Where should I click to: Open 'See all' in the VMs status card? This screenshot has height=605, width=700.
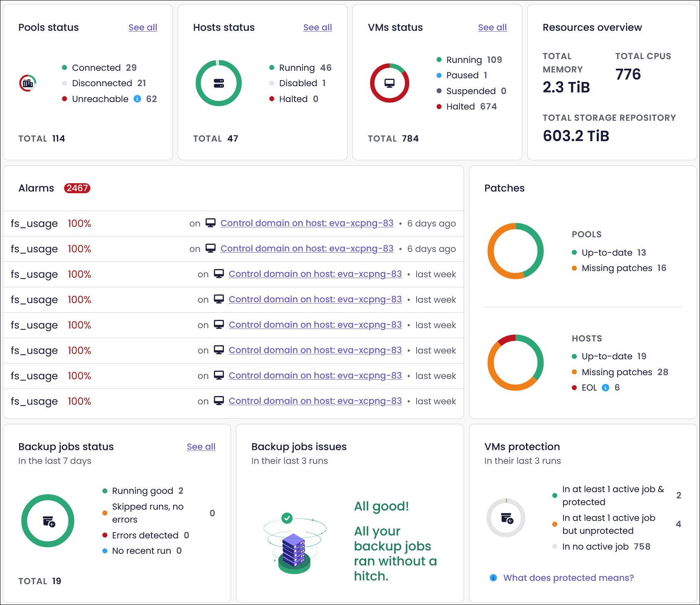coord(492,27)
